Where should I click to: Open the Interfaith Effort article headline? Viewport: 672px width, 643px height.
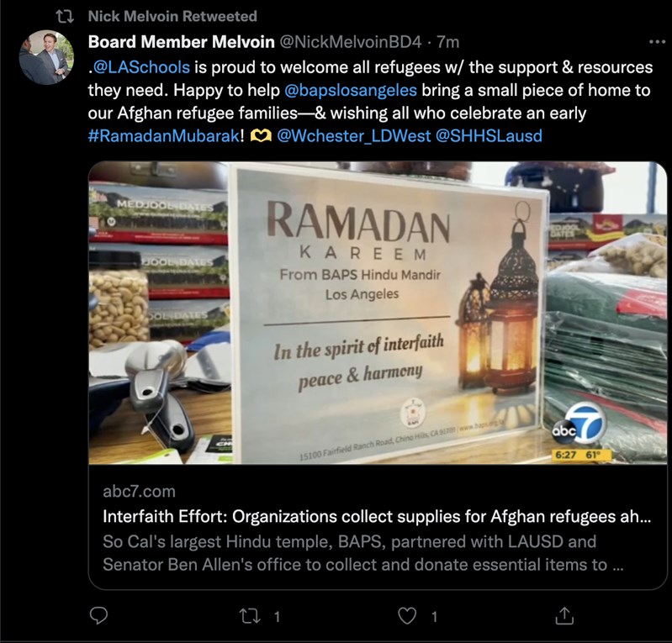click(377, 516)
